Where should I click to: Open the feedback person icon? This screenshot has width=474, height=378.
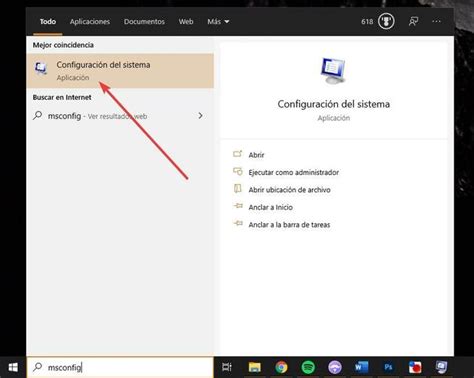pos(413,22)
